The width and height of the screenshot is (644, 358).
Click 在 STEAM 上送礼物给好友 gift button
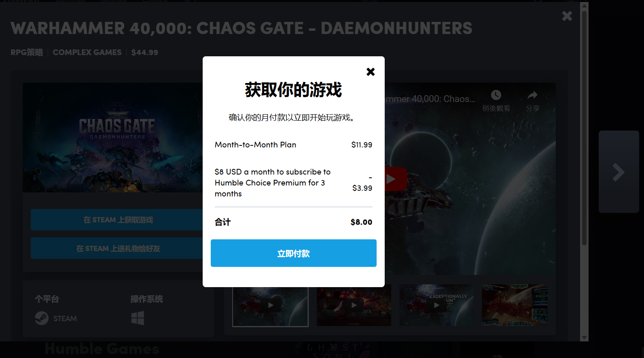(x=117, y=249)
